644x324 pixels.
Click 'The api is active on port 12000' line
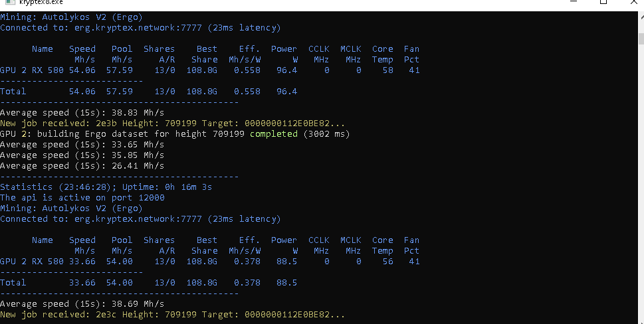click(x=82, y=198)
